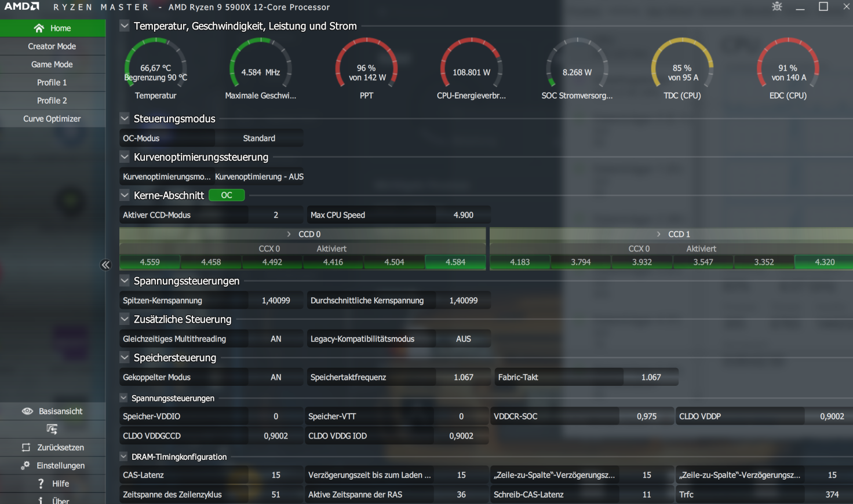The width and height of the screenshot is (853, 504).
Task: Click the Durchschnittliche Kernspannung value
Action: (464, 301)
